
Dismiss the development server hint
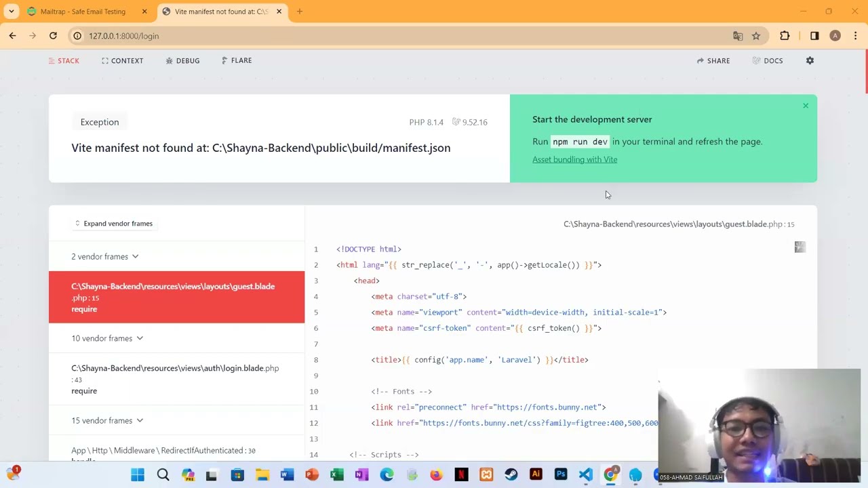[x=806, y=106]
